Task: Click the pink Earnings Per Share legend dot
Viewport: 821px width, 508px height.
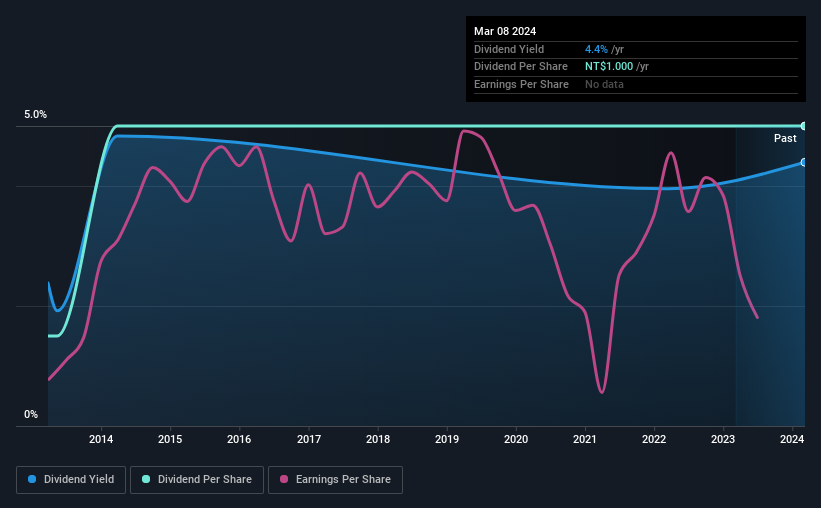Action: [x=284, y=479]
